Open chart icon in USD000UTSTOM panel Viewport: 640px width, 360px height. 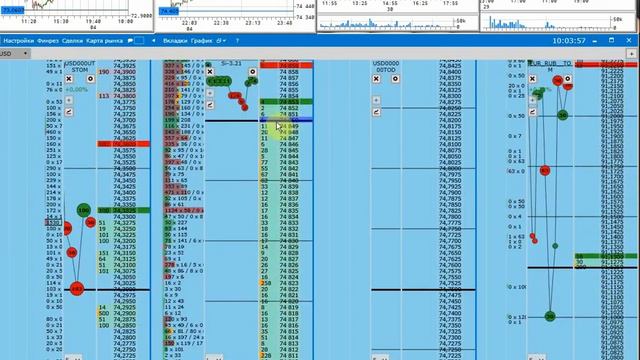[69, 111]
